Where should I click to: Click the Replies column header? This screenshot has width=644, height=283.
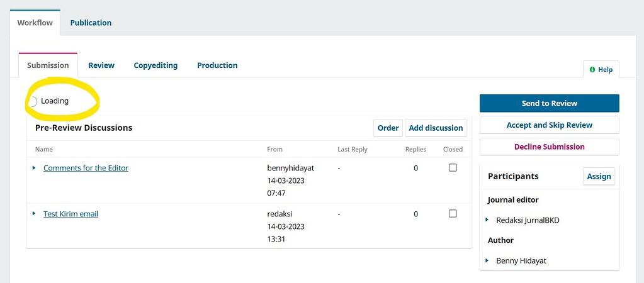(x=415, y=149)
